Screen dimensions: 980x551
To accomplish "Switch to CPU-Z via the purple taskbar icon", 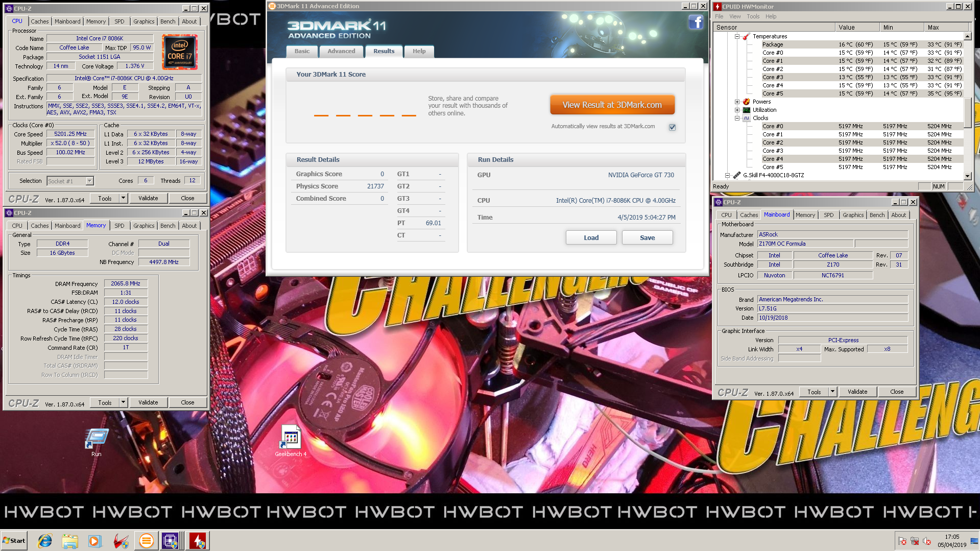I will (170, 541).
